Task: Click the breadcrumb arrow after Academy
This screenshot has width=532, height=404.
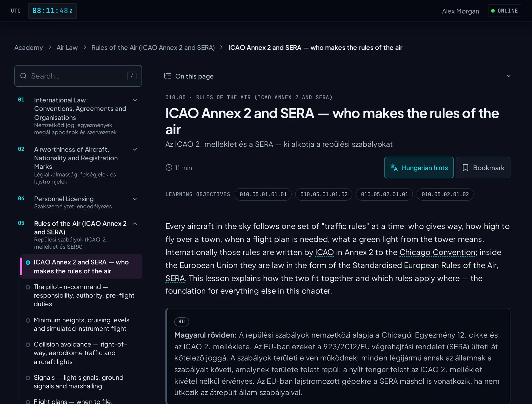Action: point(50,47)
